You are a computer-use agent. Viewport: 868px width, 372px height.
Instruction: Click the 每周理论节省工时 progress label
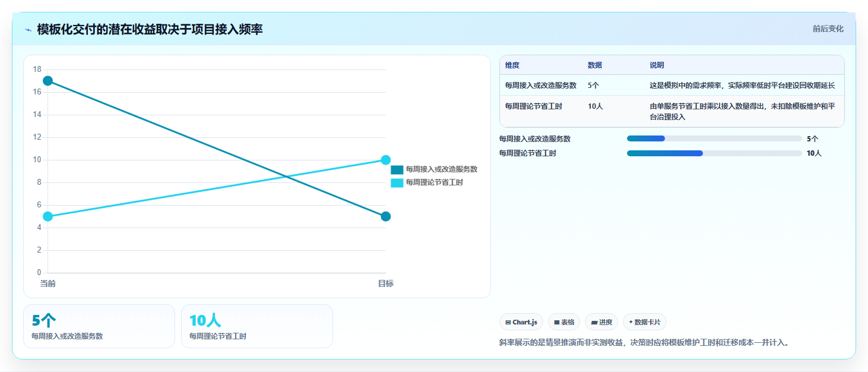pyautogui.click(x=528, y=153)
